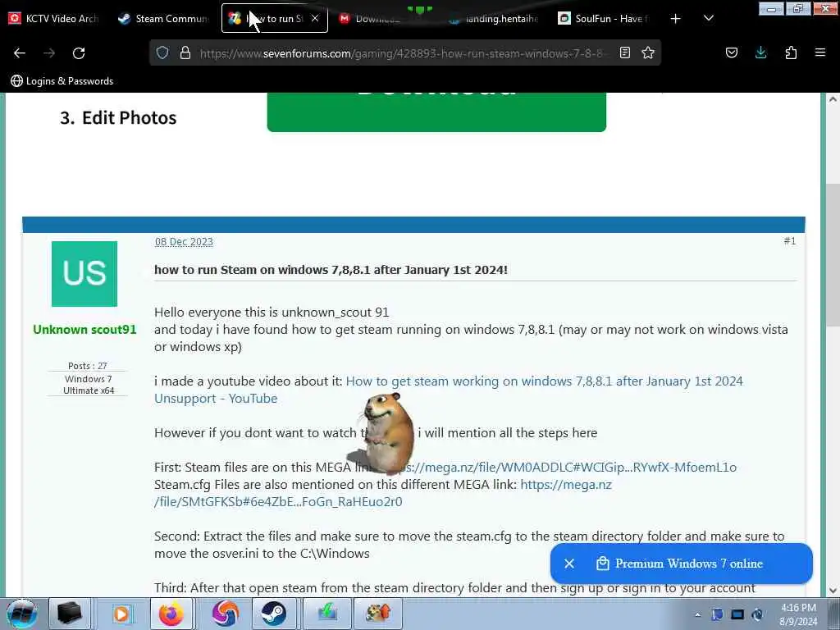
Task: Open the downloads arrow icon
Action: pos(760,52)
